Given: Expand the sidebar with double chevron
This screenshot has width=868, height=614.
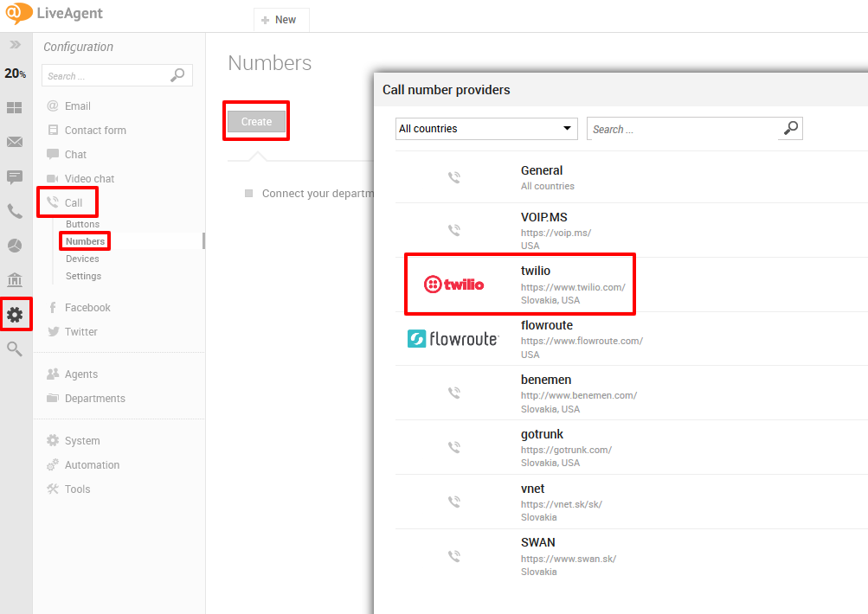Looking at the screenshot, I should tap(15, 44).
